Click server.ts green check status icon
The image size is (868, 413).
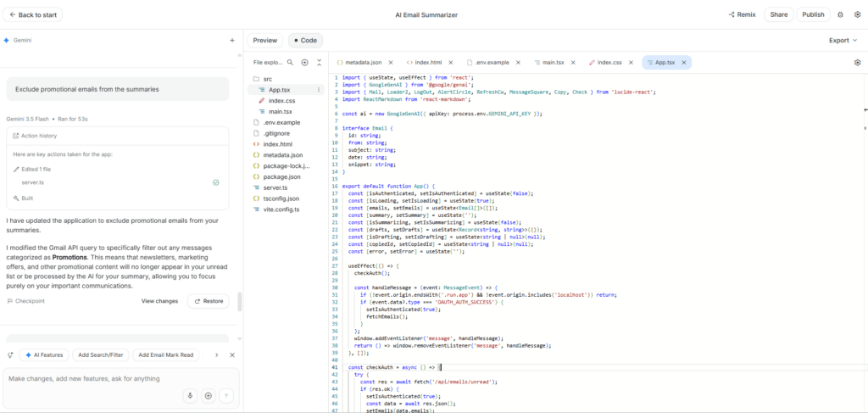(x=216, y=182)
